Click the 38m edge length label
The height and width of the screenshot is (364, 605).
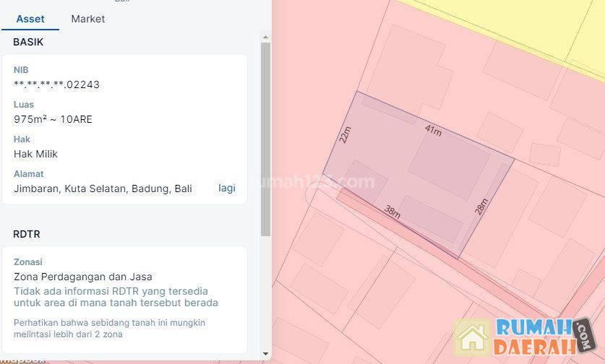[392, 212]
